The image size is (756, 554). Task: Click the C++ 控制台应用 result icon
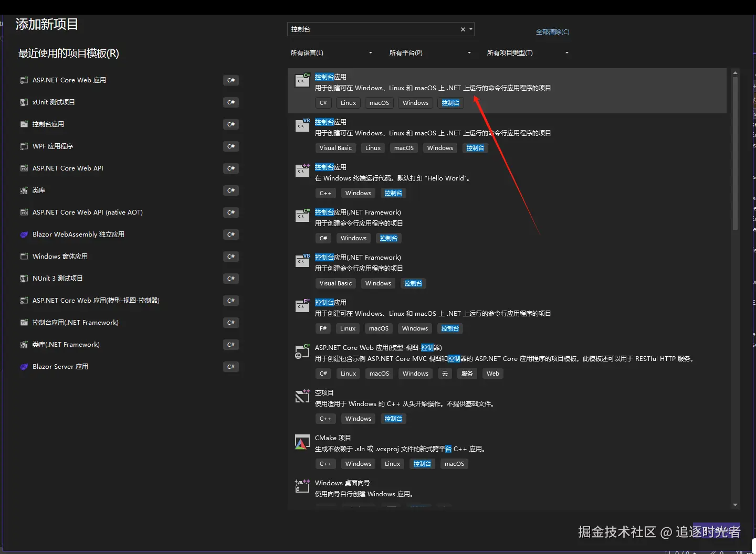coord(302,171)
